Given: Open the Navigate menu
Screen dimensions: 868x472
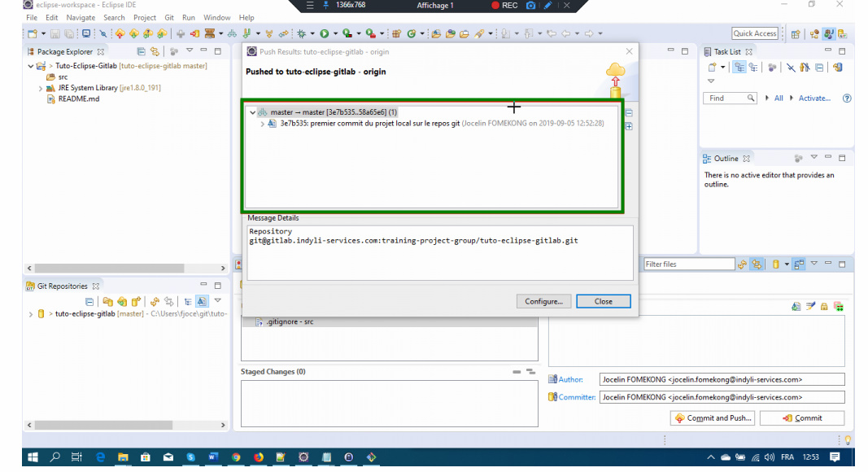Looking at the screenshot, I should [81, 18].
